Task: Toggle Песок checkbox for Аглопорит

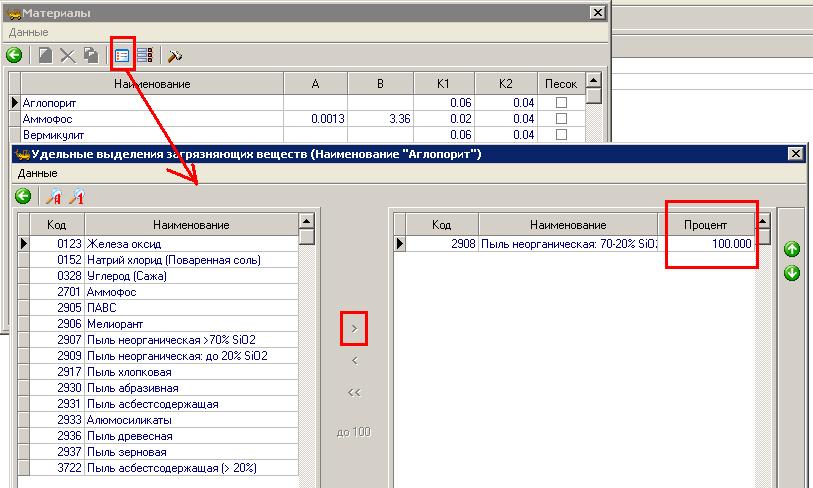Action: pos(561,103)
